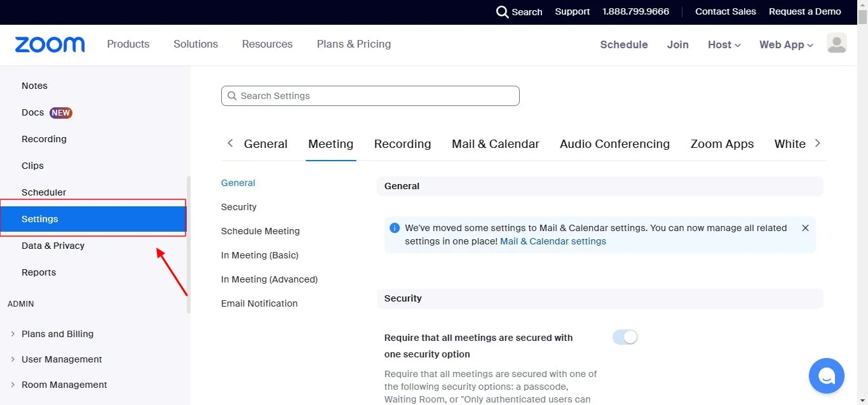Open the chat help bubble

point(827,376)
